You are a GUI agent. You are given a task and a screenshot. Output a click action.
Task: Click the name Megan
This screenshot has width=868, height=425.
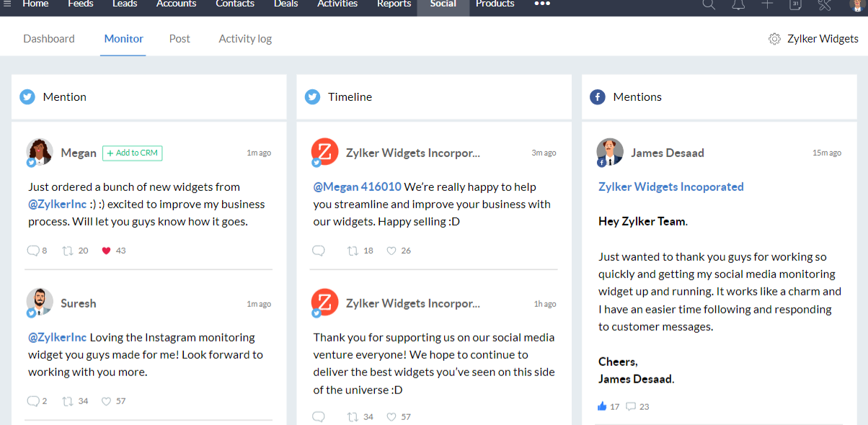[79, 153]
